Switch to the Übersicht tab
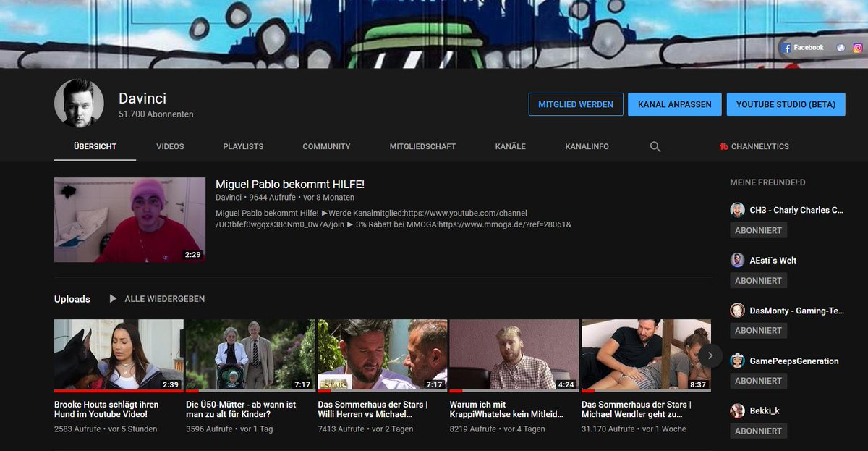This screenshot has width=868, height=451. pyautogui.click(x=95, y=146)
